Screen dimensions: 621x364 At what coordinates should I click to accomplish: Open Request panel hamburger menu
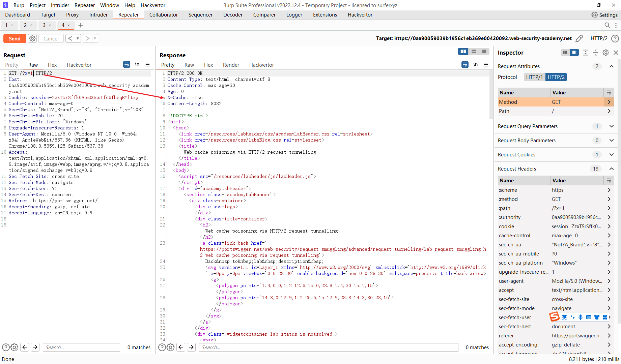(x=148, y=64)
